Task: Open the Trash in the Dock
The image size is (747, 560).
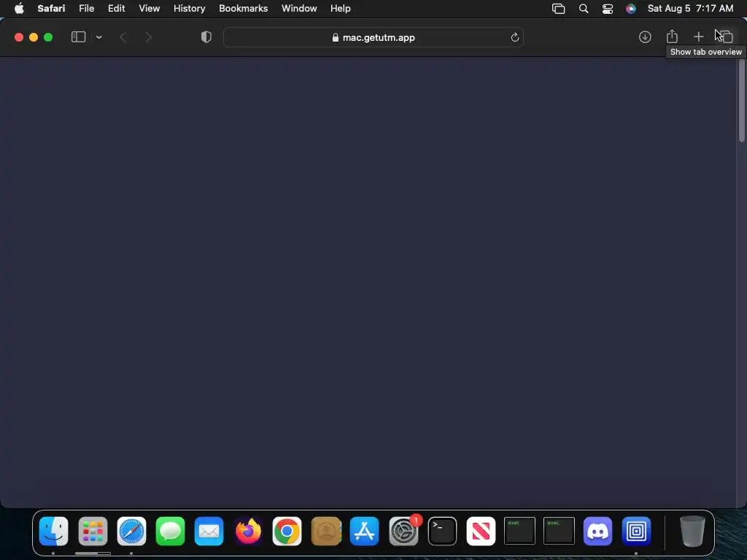Action: click(x=692, y=531)
